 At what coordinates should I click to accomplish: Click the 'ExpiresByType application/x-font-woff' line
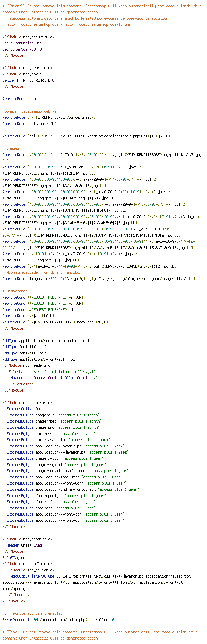coord(67,483)
